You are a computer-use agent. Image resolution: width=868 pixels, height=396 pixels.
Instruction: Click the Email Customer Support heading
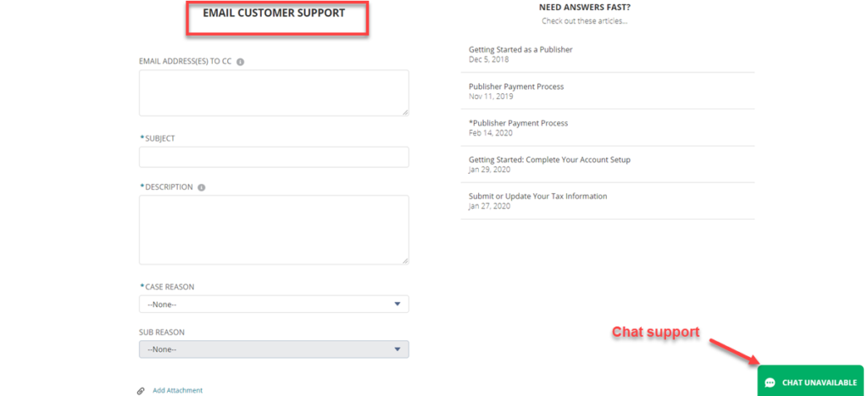(274, 14)
